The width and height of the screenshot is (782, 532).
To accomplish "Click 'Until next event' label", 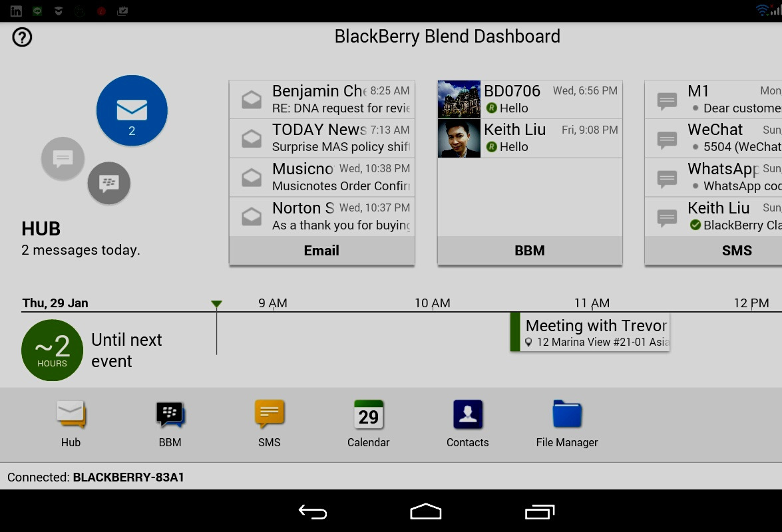I will (126, 350).
